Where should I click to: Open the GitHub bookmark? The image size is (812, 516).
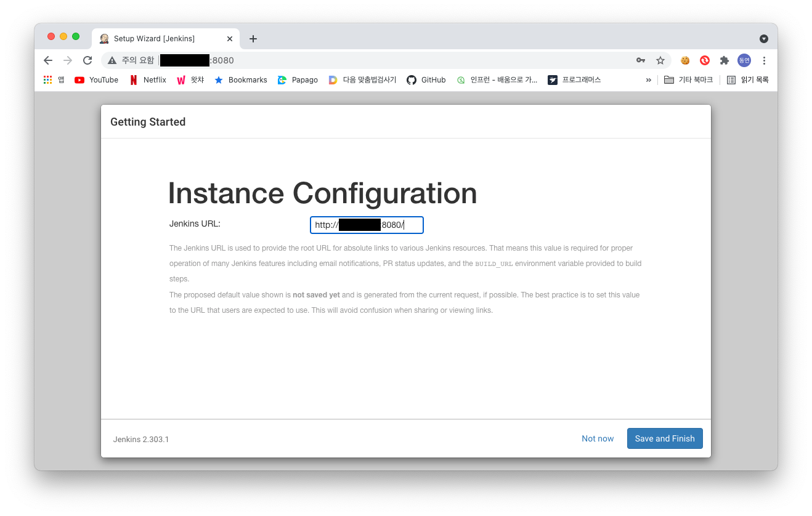tap(426, 80)
